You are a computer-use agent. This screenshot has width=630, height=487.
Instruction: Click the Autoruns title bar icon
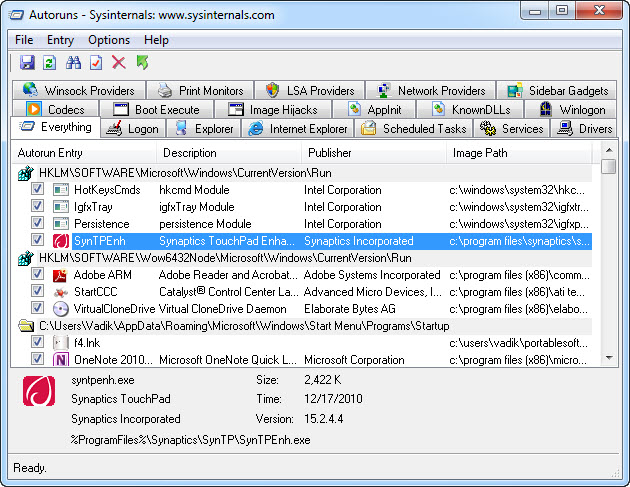point(17,15)
